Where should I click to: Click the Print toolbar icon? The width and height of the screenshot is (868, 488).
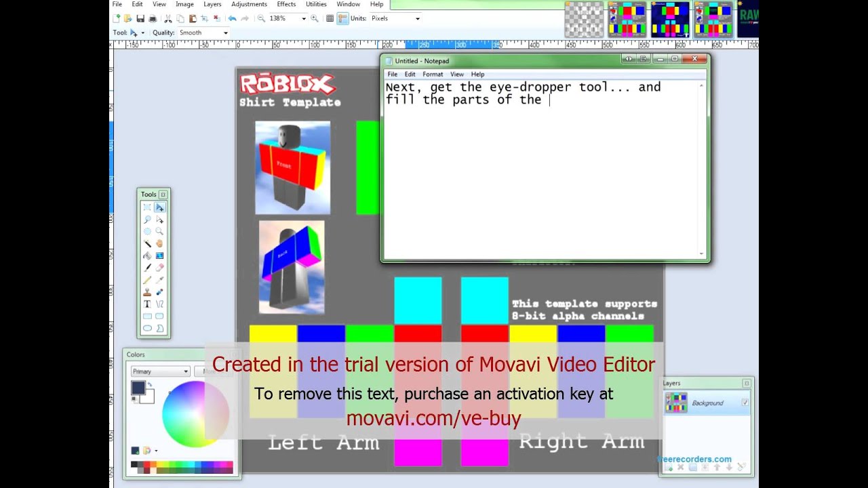tap(153, 18)
